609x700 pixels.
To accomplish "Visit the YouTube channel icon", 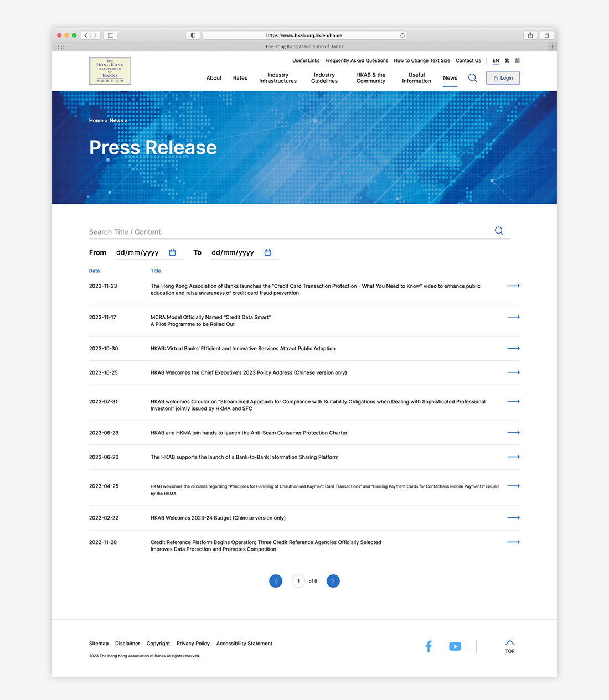I will tap(455, 646).
